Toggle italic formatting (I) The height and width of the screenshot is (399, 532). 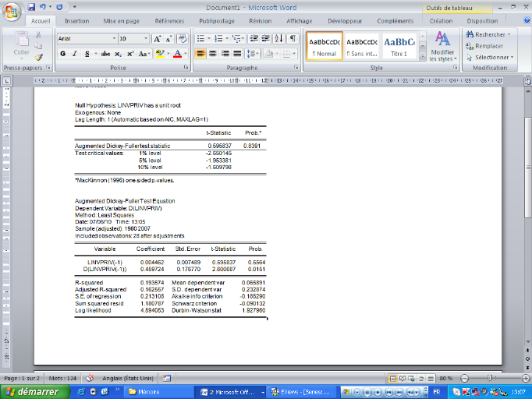tap(74, 54)
